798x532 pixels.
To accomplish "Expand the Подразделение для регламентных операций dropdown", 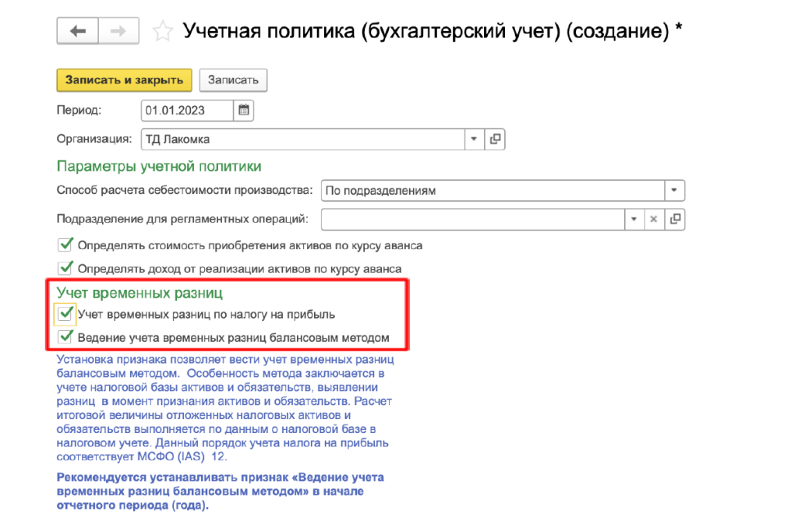I will [x=635, y=219].
